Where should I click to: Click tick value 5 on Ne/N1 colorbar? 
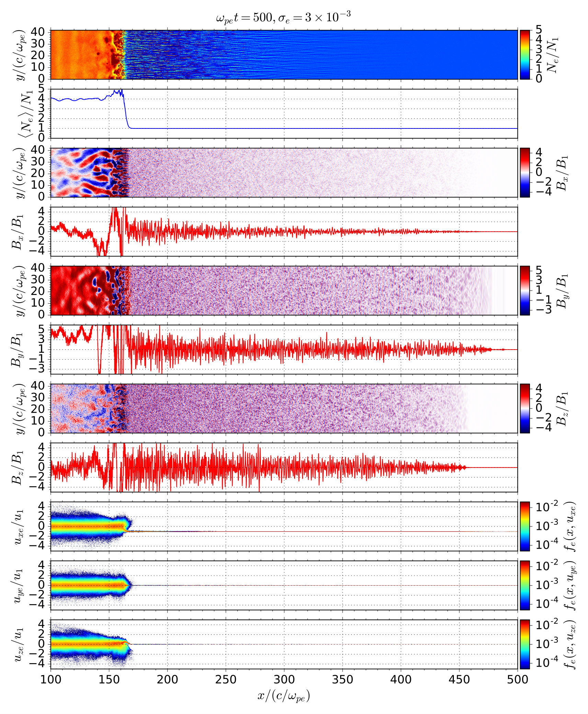[x=539, y=31]
